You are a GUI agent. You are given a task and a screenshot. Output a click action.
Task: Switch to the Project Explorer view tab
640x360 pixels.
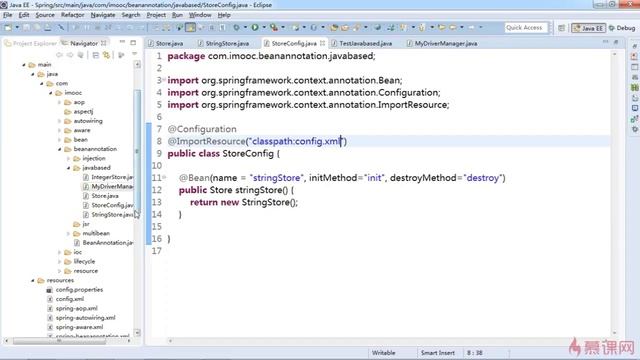click(x=30, y=43)
